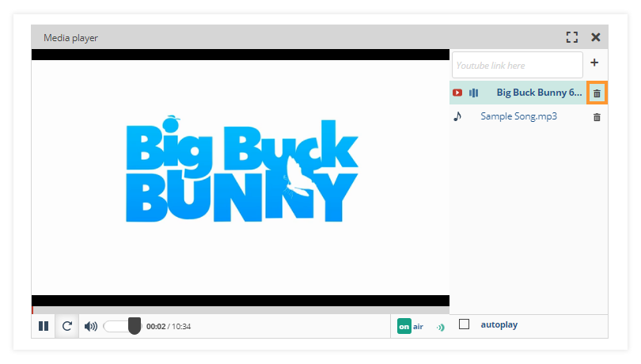Viewport: 641px width, 364px height.
Task: Add link with the plus button
Action: tap(594, 63)
